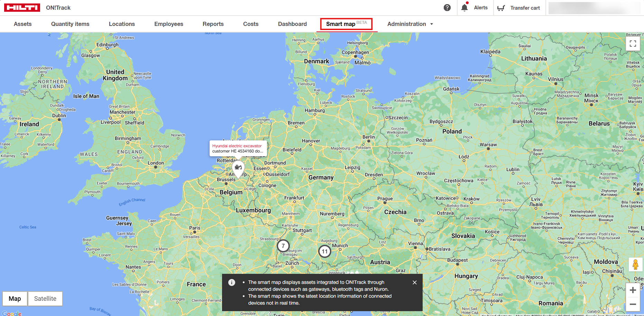Click the Hilti logo
Image resolution: width=644 pixels, height=316 pixels.
(22, 8)
